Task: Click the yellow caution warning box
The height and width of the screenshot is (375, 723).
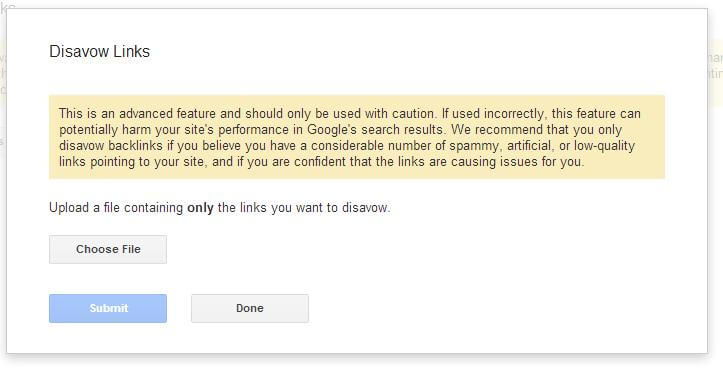Action: pos(357,137)
